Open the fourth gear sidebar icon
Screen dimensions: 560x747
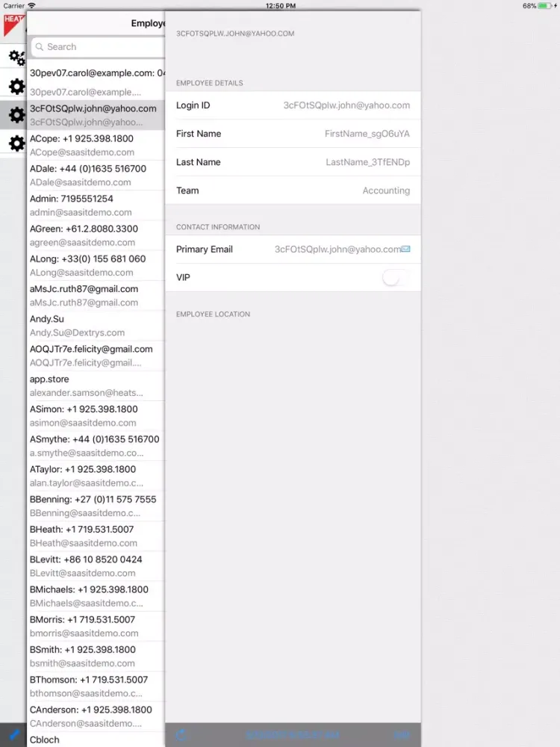coord(16,143)
